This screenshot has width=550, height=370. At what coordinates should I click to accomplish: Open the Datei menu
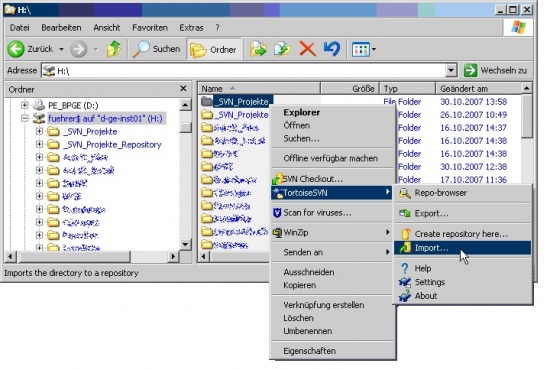pos(20,28)
